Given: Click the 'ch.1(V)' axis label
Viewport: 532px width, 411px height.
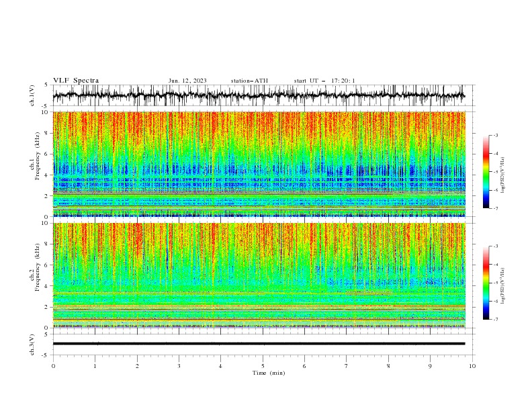Looking at the screenshot, I should [x=32, y=95].
